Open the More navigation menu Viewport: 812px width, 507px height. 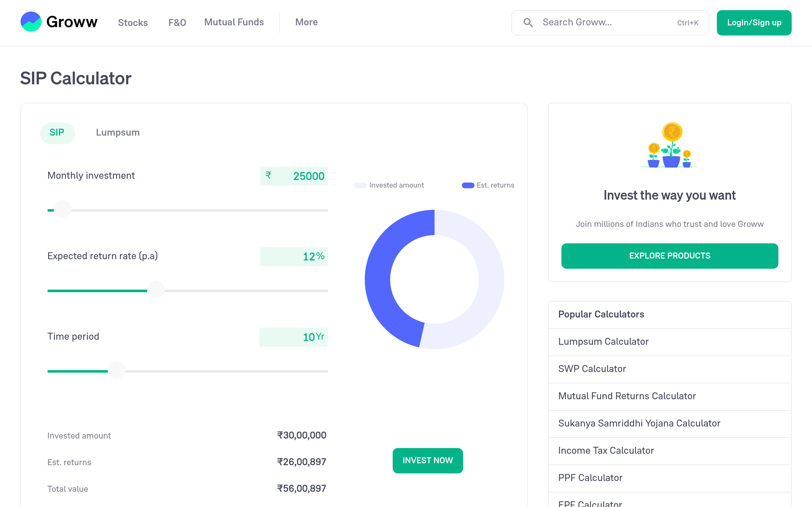pyautogui.click(x=306, y=22)
